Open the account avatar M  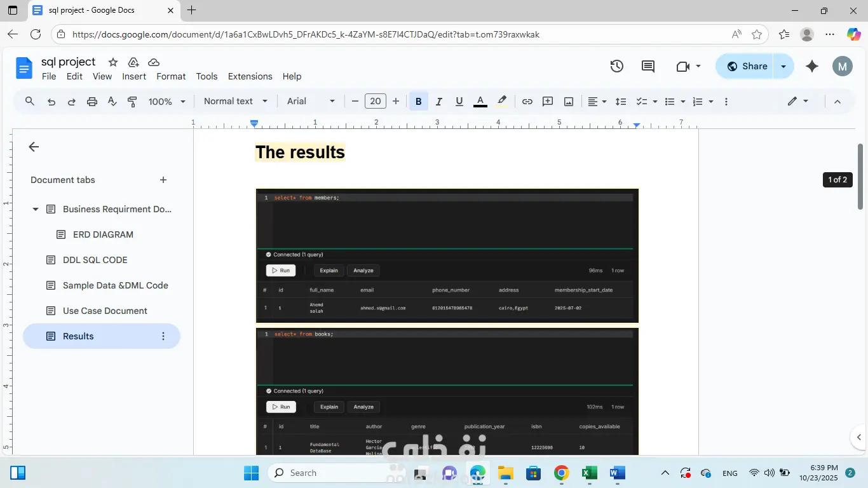pos(843,66)
